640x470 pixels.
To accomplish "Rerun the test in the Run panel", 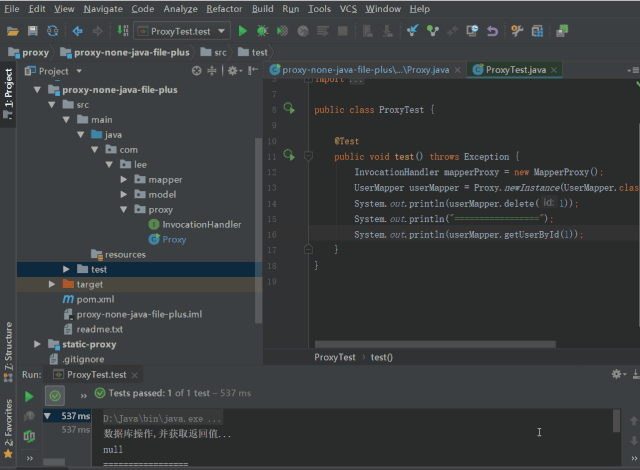I will (29, 396).
